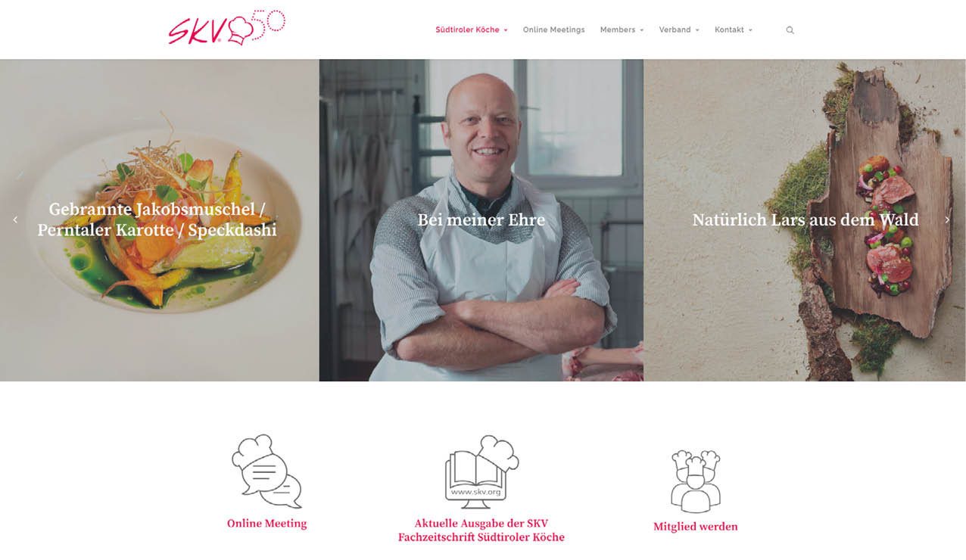Click the SKV 50 logo
The width and height of the screenshot is (966, 560).
pyautogui.click(x=226, y=28)
